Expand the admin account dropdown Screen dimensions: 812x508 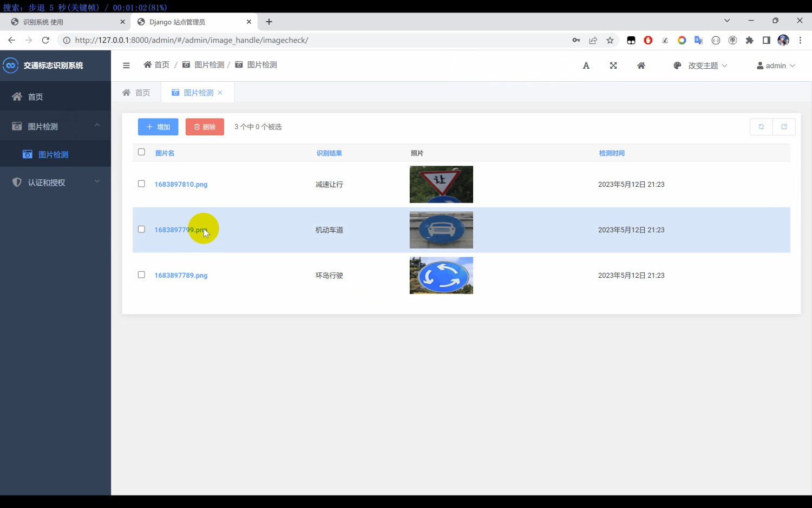775,65
